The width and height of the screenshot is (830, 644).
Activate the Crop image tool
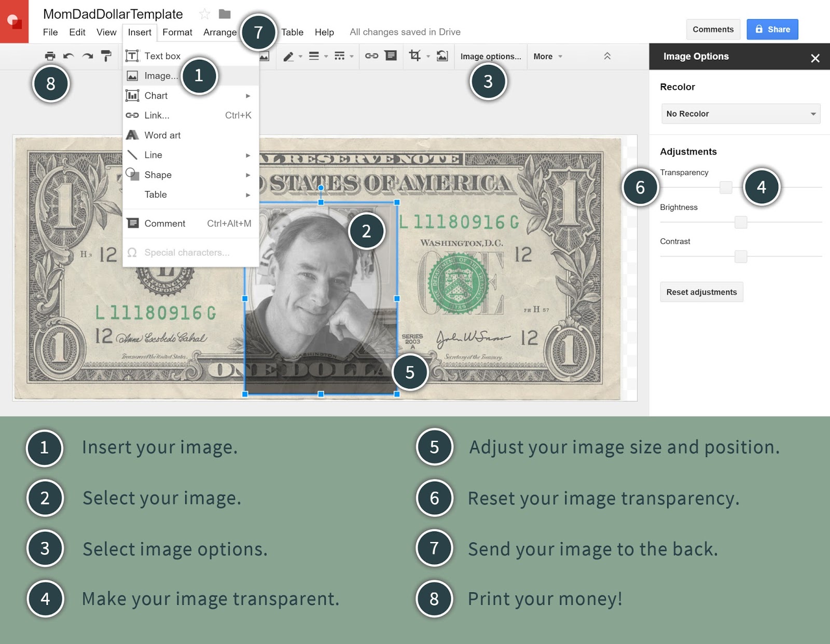pyautogui.click(x=415, y=56)
